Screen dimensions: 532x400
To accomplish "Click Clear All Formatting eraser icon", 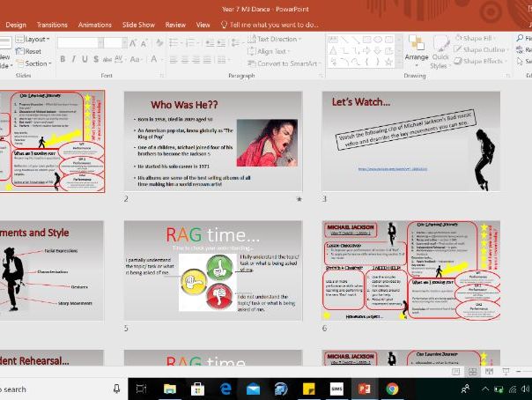I will coord(159,43).
